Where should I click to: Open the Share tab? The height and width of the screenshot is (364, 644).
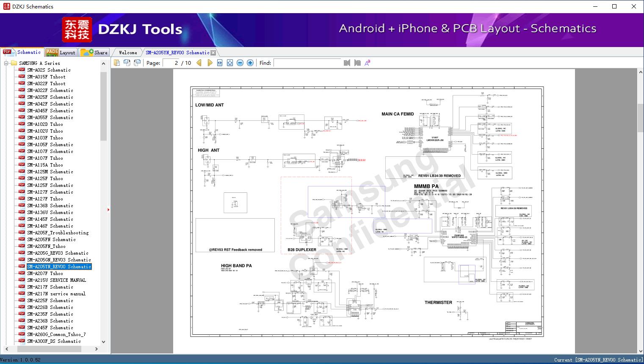94,53
